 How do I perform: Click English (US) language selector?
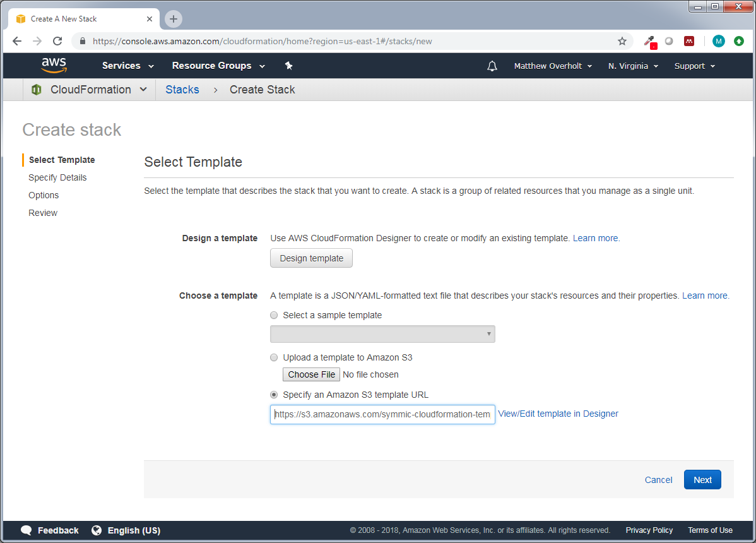[134, 530]
